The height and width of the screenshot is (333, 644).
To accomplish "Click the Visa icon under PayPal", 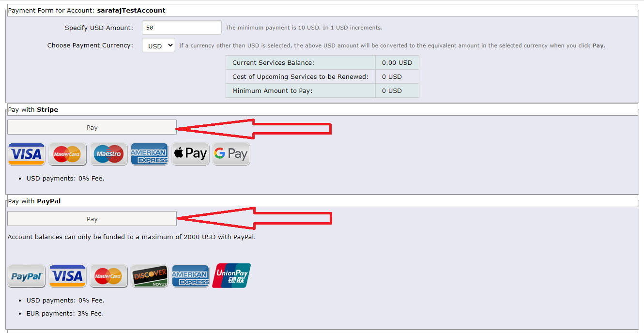I will point(67,276).
